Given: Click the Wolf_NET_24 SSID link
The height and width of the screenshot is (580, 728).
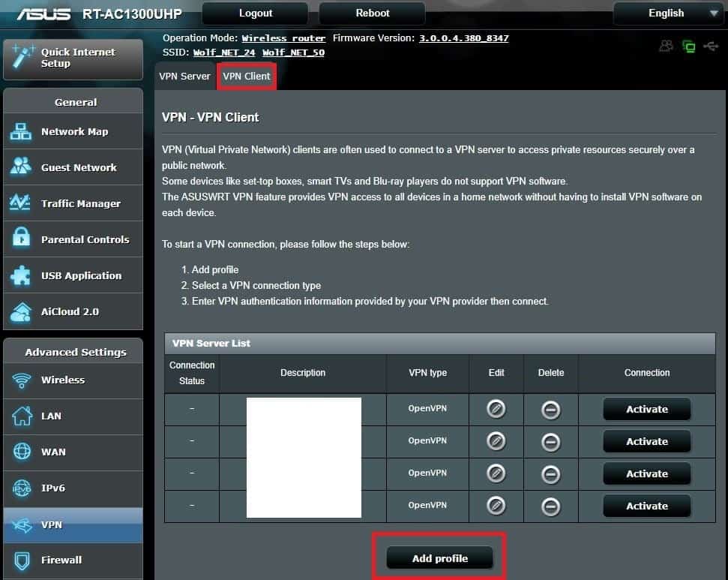Looking at the screenshot, I should (x=223, y=53).
